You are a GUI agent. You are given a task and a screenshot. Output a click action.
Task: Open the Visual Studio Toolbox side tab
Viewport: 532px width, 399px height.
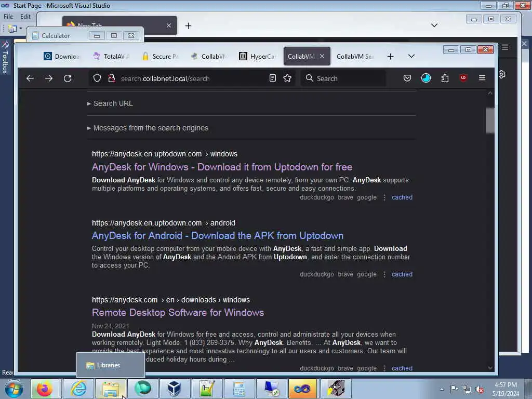pyautogui.click(x=5, y=57)
